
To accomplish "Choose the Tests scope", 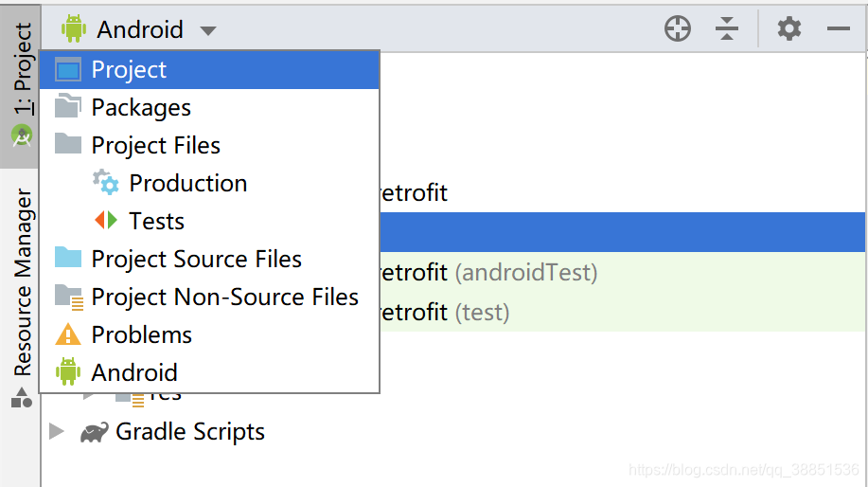I will [x=209, y=221].
